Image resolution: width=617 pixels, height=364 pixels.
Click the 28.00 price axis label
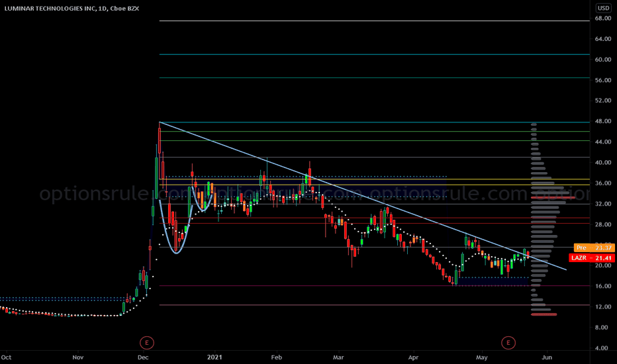click(x=603, y=224)
